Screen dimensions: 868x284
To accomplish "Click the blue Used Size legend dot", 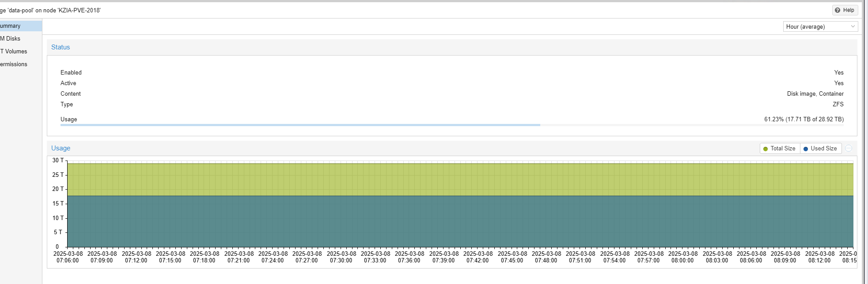I will 806,149.
